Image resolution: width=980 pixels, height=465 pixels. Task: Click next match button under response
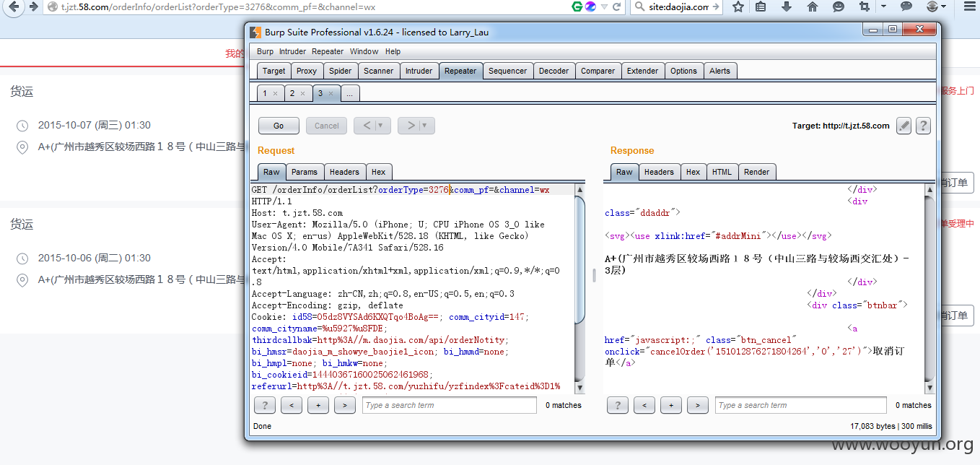tap(697, 405)
